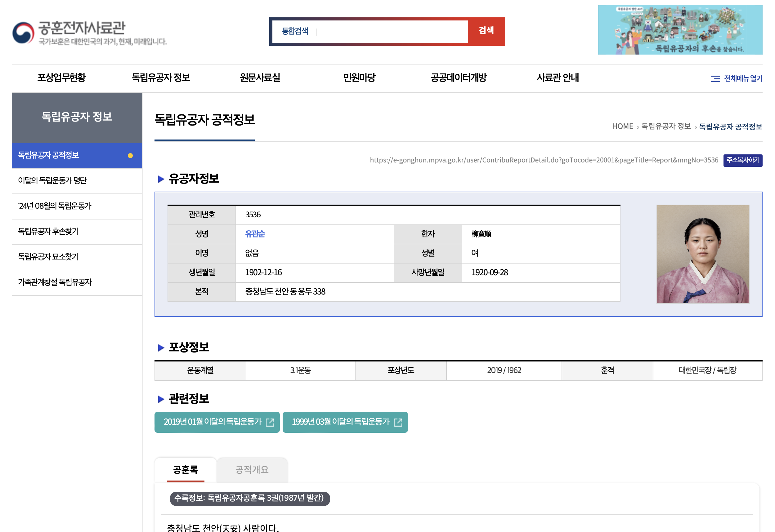
Task: Open 2019년 01월 이달의 독립운동가 via its external-link icon
Action: [x=271, y=422]
